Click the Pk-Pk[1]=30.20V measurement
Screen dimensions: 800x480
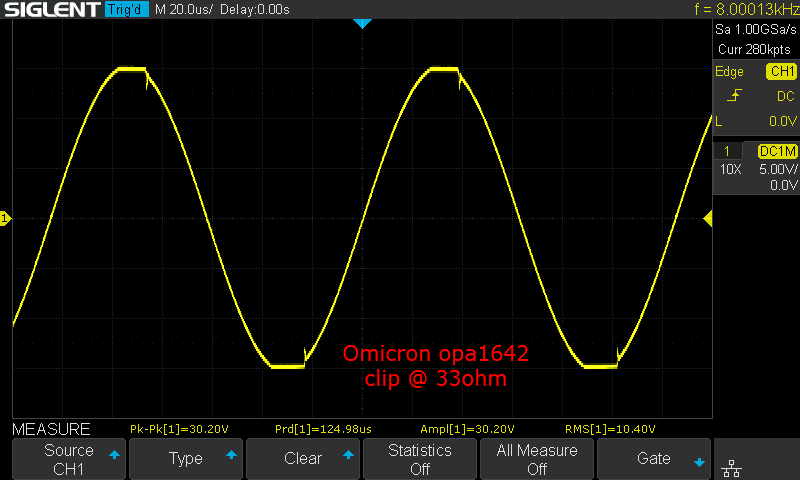(x=179, y=429)
